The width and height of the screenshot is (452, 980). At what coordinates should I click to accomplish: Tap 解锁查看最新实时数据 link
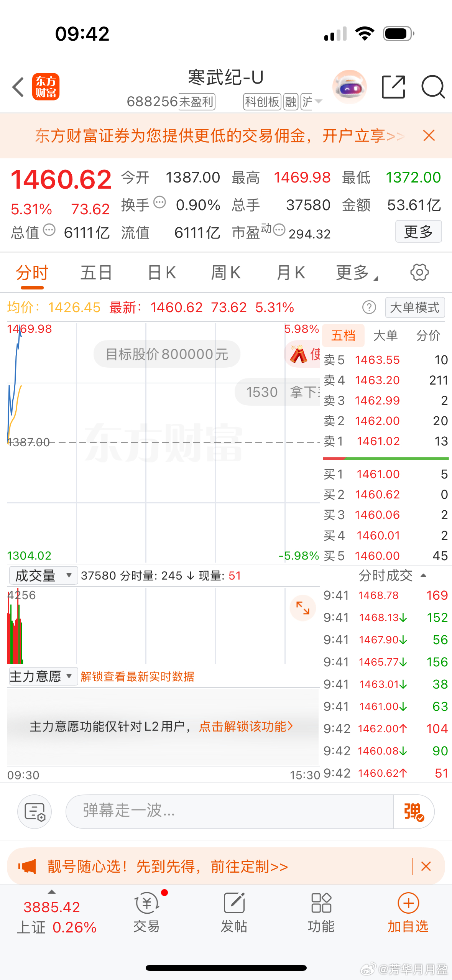coord(137,676)
